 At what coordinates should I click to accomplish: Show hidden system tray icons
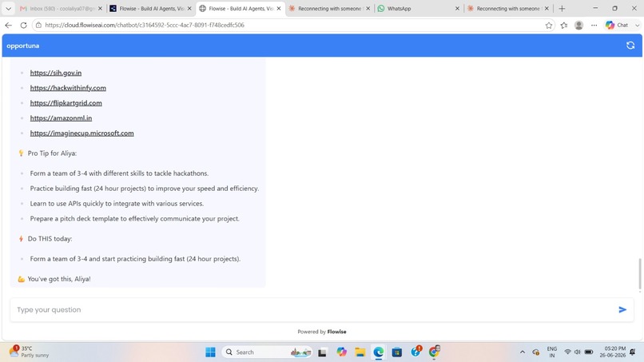(x=523, y=352)
